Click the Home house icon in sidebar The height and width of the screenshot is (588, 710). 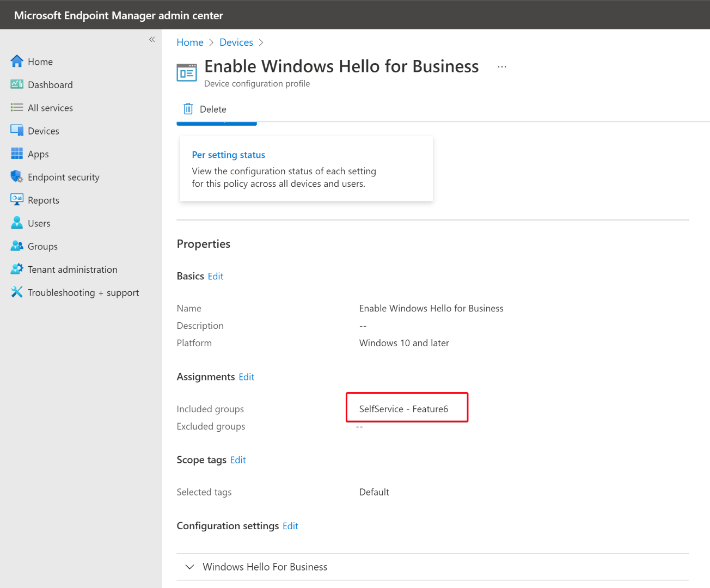tap(17, 61)
